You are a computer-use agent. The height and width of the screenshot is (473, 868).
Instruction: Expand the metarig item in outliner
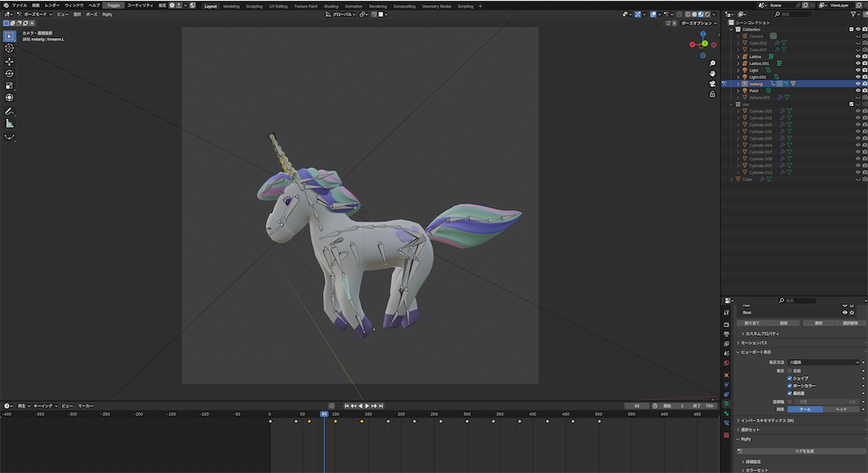click(x=738, y=84)
